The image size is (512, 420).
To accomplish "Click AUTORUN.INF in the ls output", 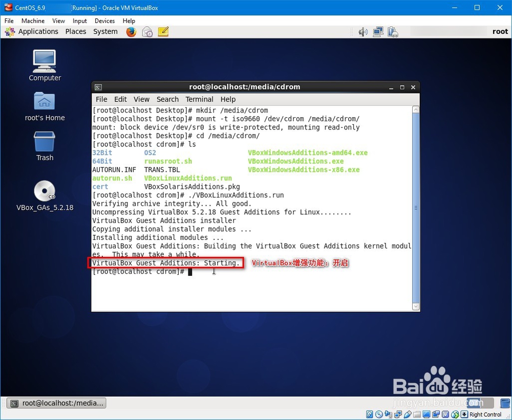I will tap(114, 170).
